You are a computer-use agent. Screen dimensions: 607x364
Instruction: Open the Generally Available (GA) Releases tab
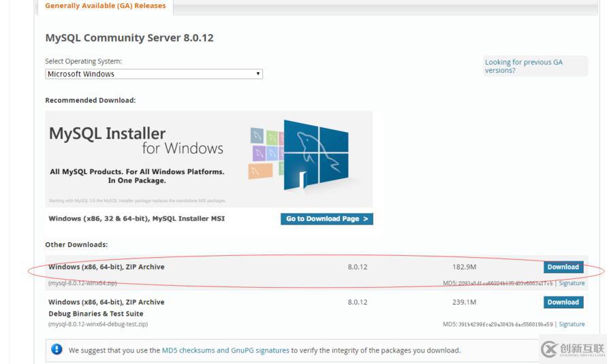(x=106, y=6)
